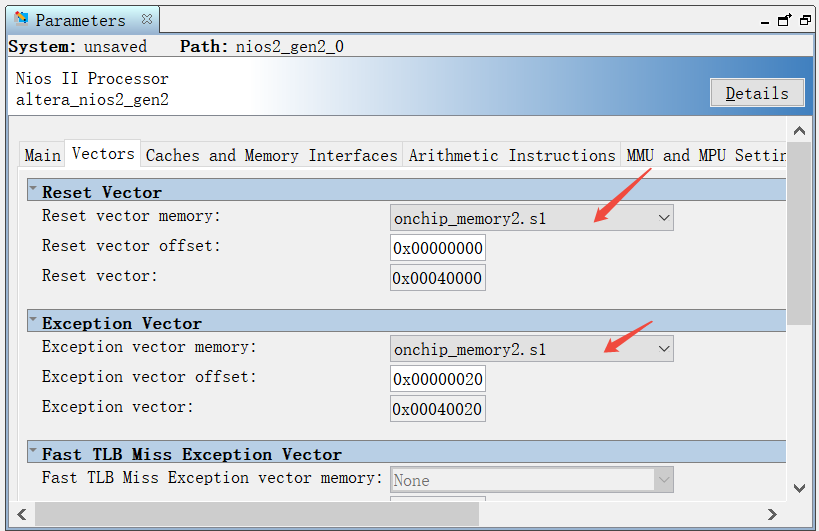Select the Vectors tab
The image size is (819, 531).
coord(103,154)
